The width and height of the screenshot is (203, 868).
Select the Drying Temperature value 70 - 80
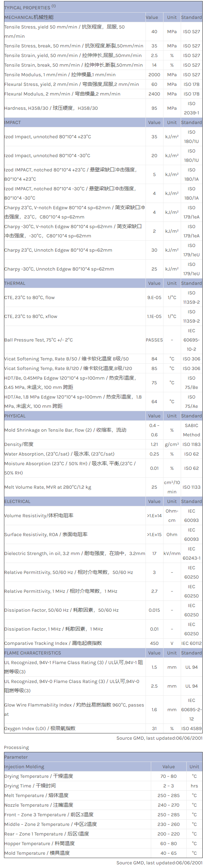[168, 776]
